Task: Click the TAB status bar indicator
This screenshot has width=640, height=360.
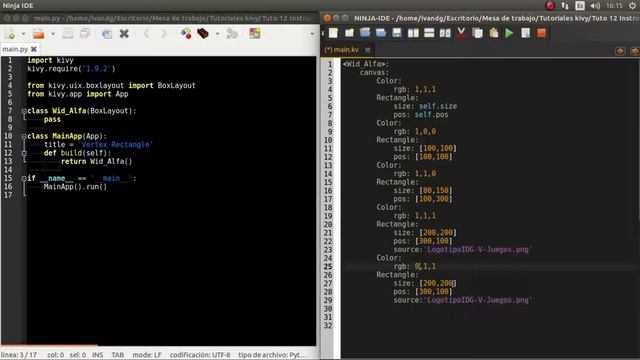Action: pyautogui.click(x=118, y=355)
